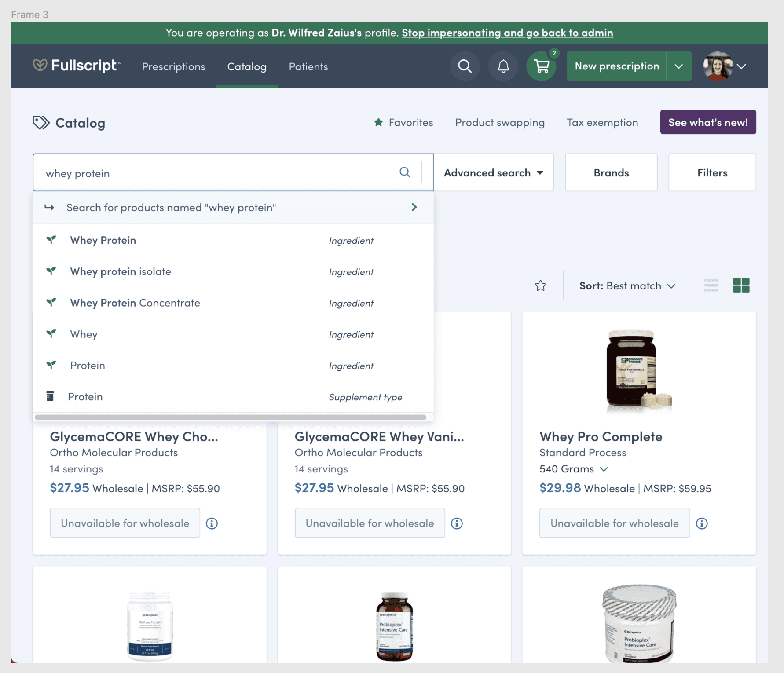
Task: Open Filters button
Action: (712, 172)
